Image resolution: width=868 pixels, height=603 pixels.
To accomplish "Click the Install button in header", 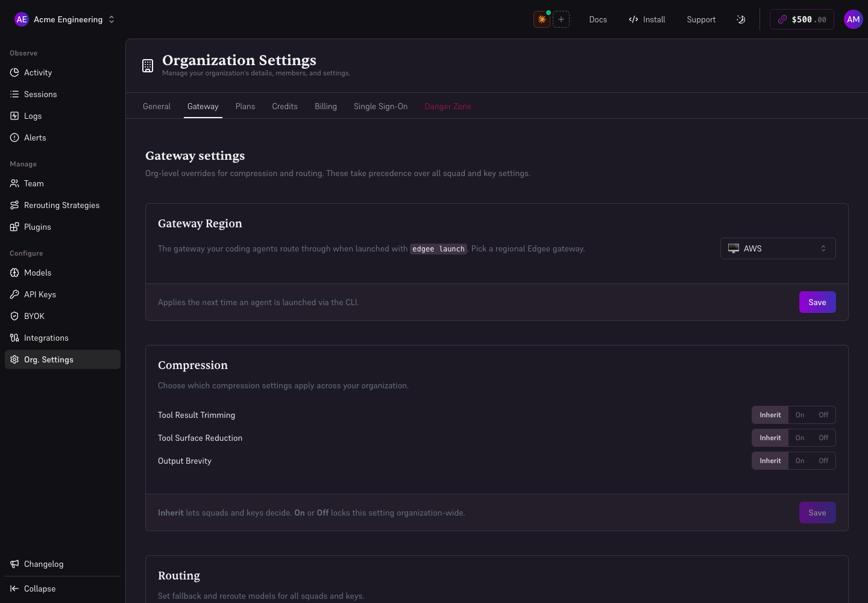I will tap(647, 19).
